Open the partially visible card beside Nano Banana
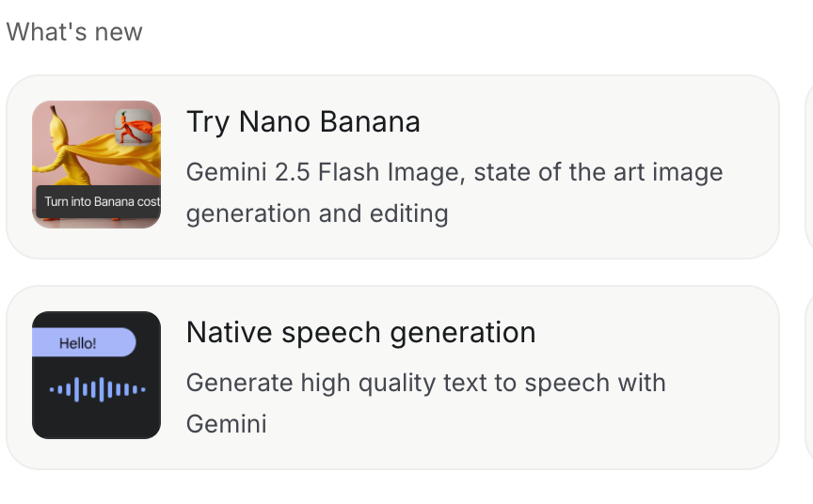 point(809,166)
